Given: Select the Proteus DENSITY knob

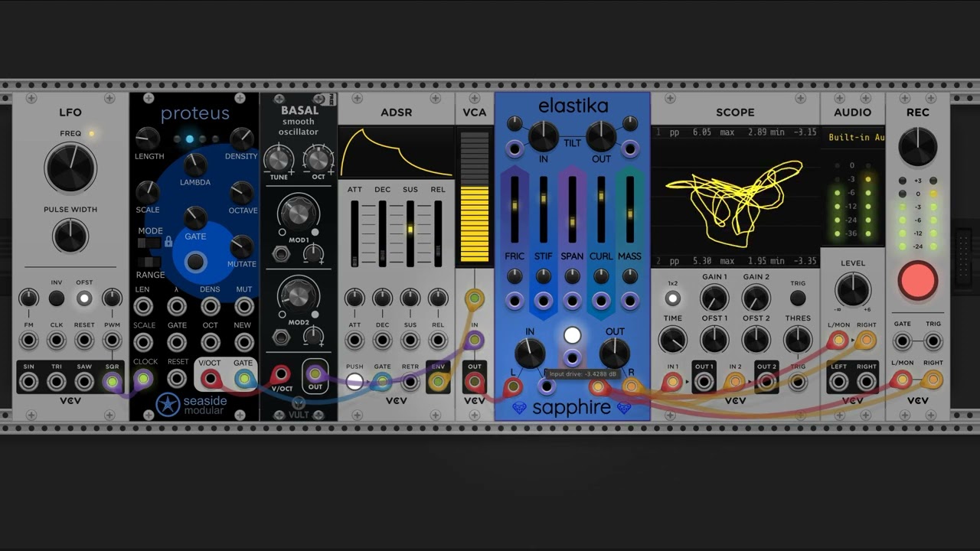Looking at the screenshot, I should [241, 139].
